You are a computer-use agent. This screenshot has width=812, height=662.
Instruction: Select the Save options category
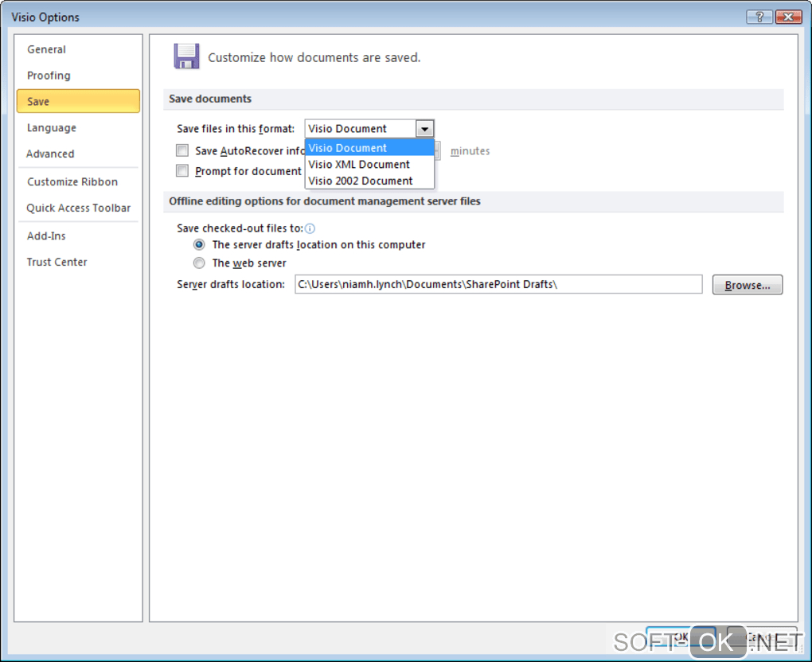78,101
